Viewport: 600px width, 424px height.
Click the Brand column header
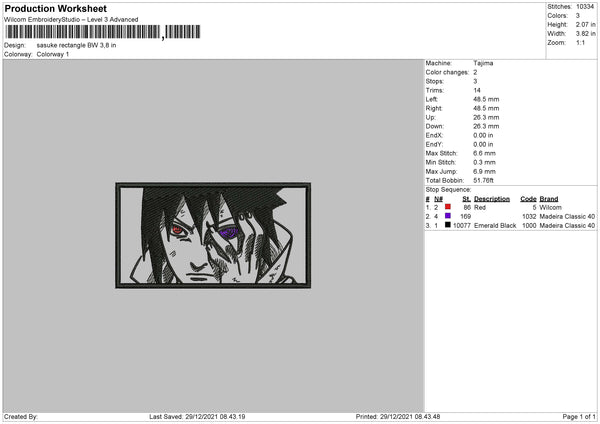coord(549,199)
